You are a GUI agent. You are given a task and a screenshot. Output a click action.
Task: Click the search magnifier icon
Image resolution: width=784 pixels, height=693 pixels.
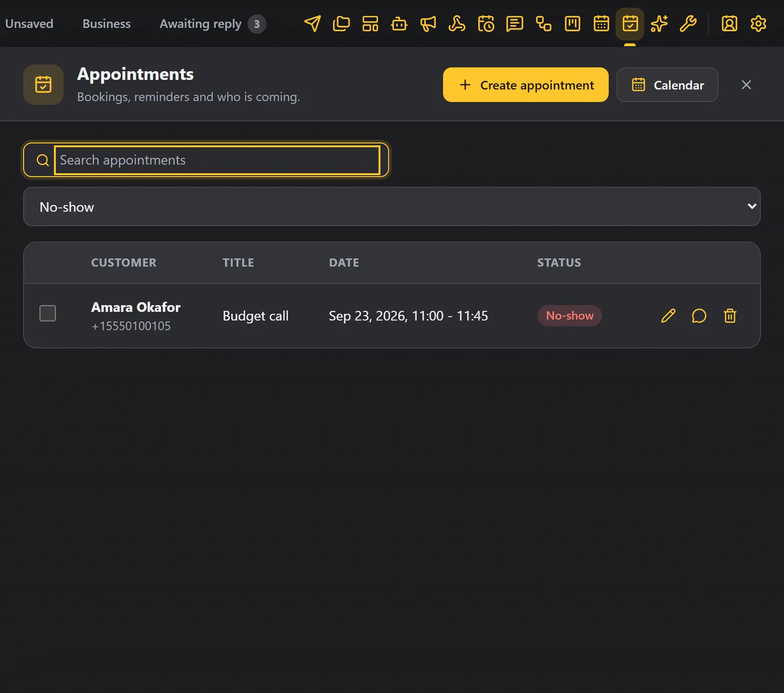pos(43,160)
